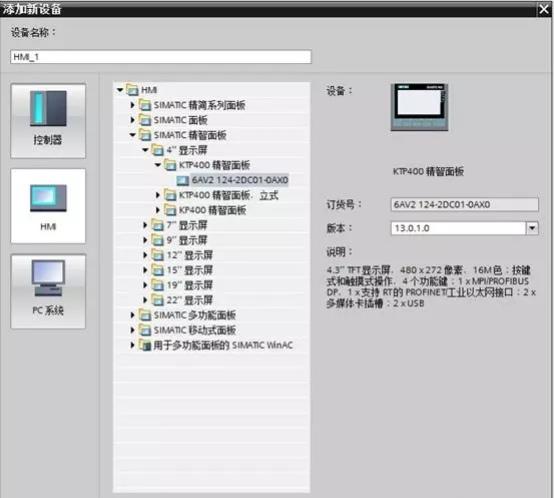Image resolution: width=554 pixels, height=498 pixels.
Task: Select the SIMATIC 移动式面板 label
Action: pos(195,330)
